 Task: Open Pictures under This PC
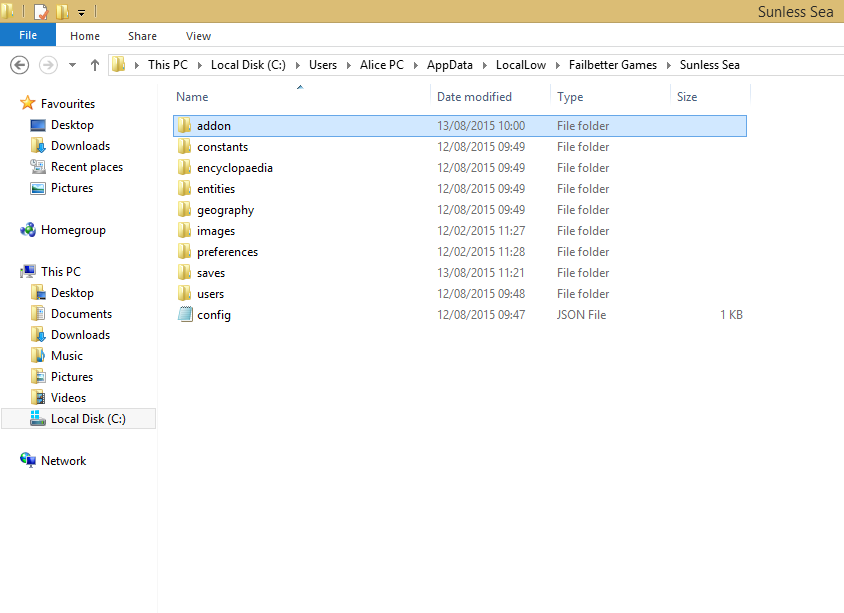point(61,377)
